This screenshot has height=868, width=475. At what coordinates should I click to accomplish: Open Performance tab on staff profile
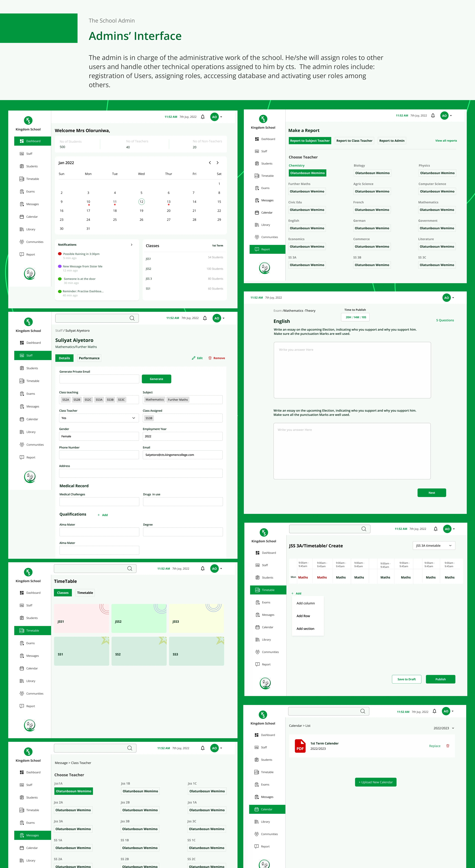point(89,358)
